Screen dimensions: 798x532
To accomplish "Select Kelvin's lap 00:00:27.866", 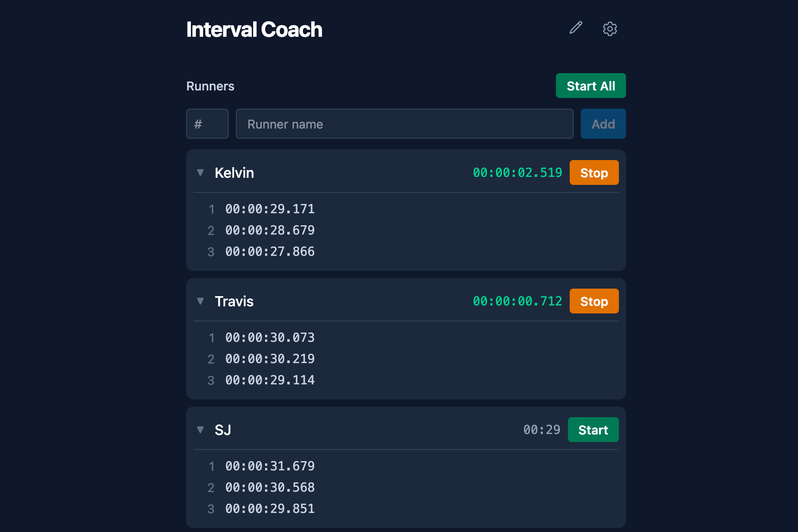I will [270, 251].
